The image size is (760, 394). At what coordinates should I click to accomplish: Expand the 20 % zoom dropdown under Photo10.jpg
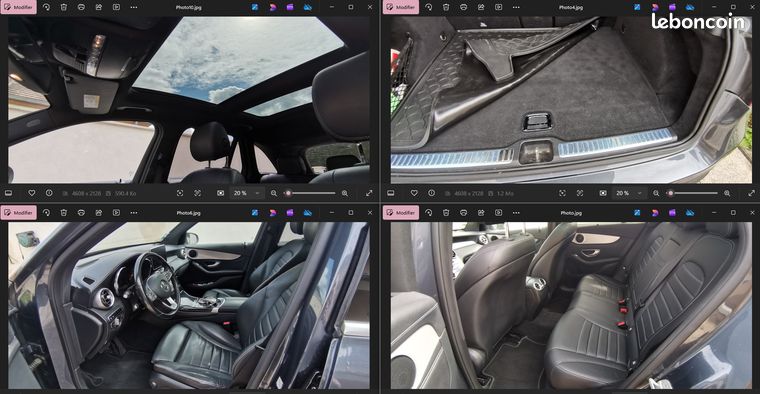(x=247, y=193)
